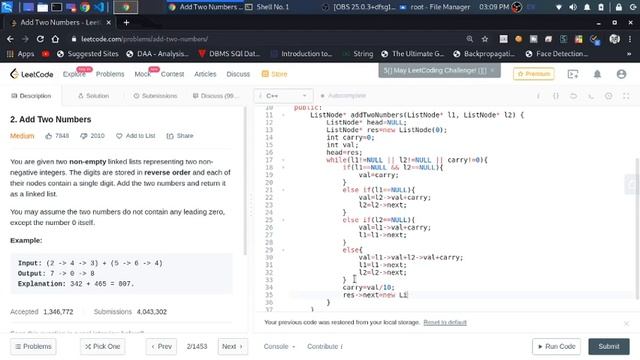Viewport: 640px width, 360px height.
Task: Collapse code fold arrow on line 17
Action: pos(283,160)
